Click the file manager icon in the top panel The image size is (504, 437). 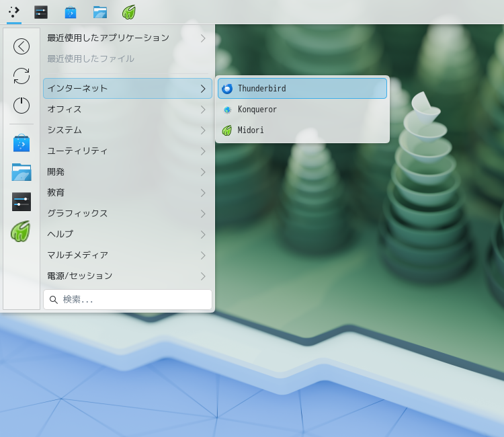pyautogui.click(x=100, y=12)
